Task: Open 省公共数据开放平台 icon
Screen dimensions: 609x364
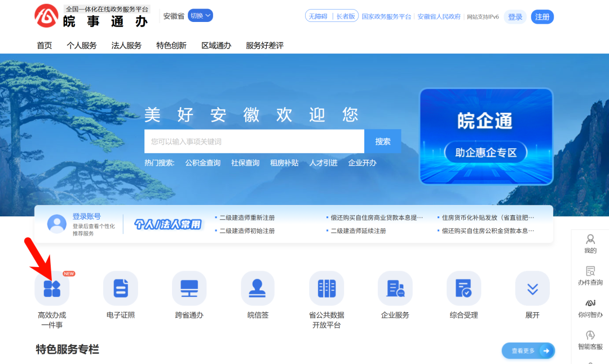Action: click(326, 288)
